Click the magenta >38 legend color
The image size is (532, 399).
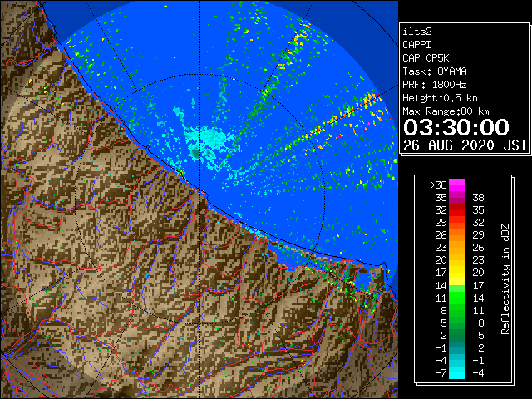pos(457,185)
